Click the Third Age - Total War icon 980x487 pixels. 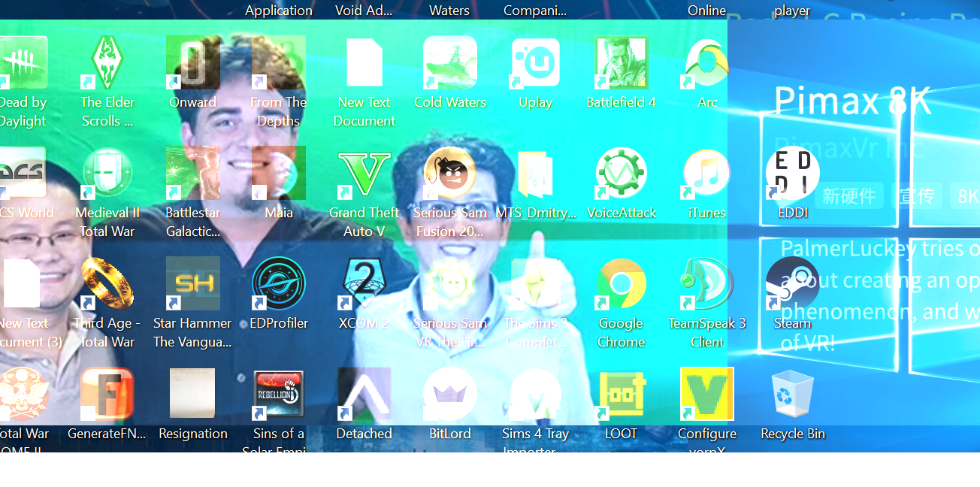click(x=107, y=283)
